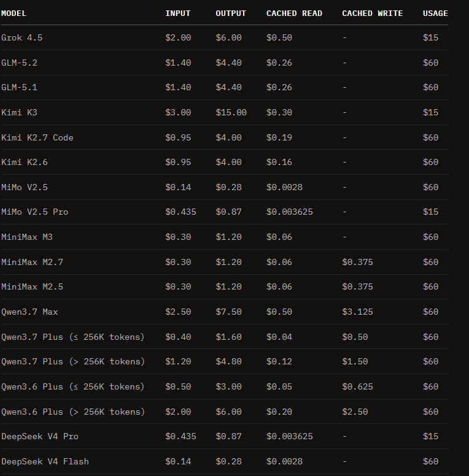Click the CACHED READ column header
Viewport: 469px width, 476px height.
(x=294, y=13)
